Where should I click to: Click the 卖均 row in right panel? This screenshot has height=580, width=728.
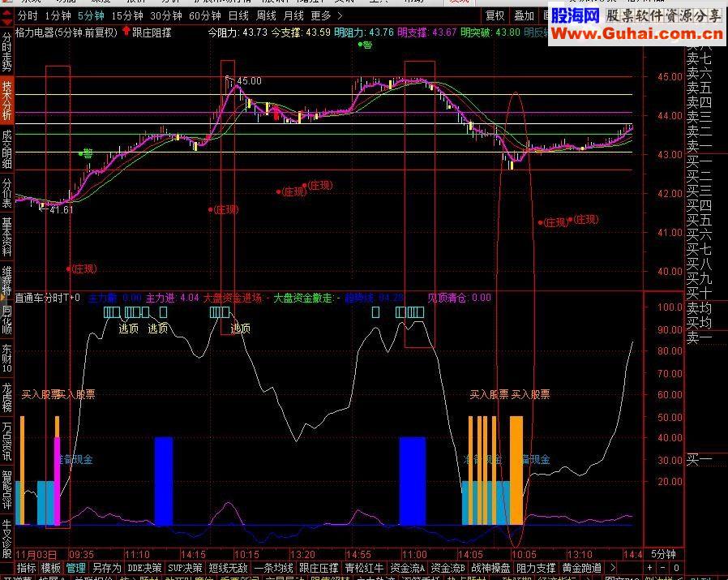point(699,308)
